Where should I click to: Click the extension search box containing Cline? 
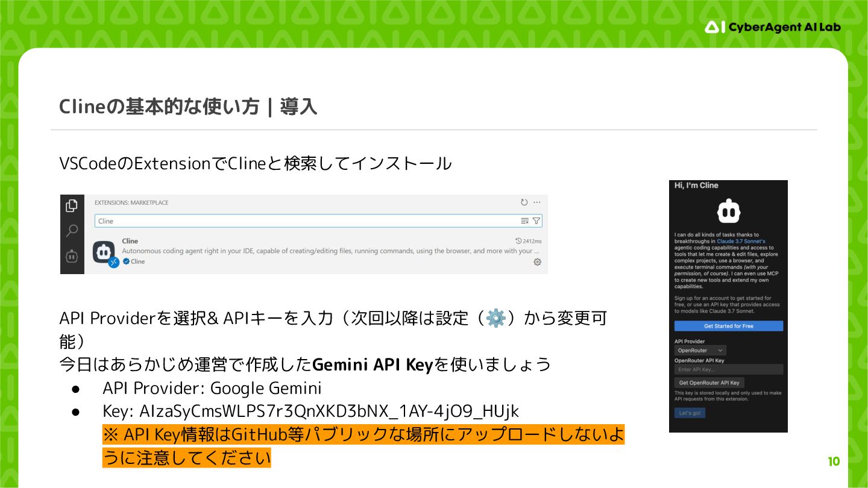(x=318, y=221)
